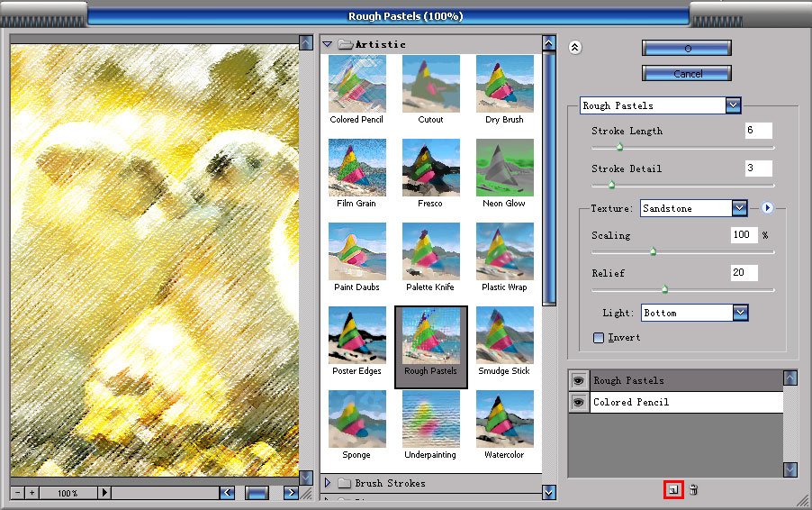The height and width of the screenshot is (510, 812).
Task: Enable the Invert checkbox
Action: (x=599, y=338)
